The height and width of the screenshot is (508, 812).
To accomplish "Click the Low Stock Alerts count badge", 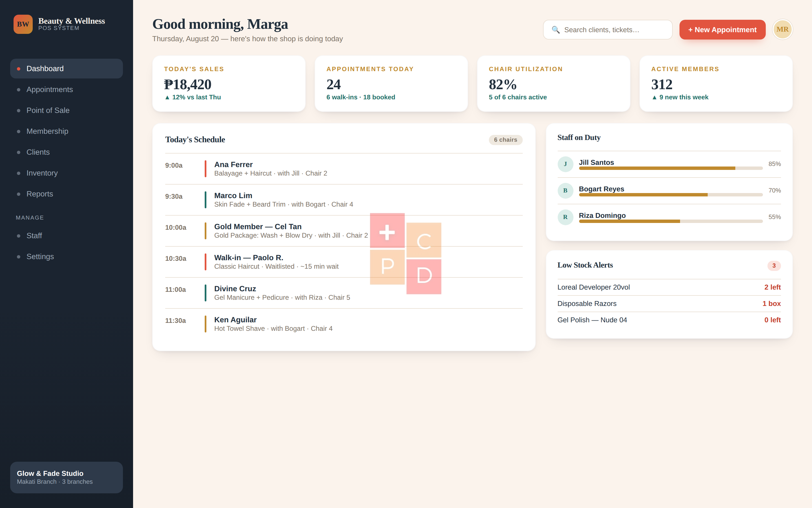I will click(x=774, y=265).
